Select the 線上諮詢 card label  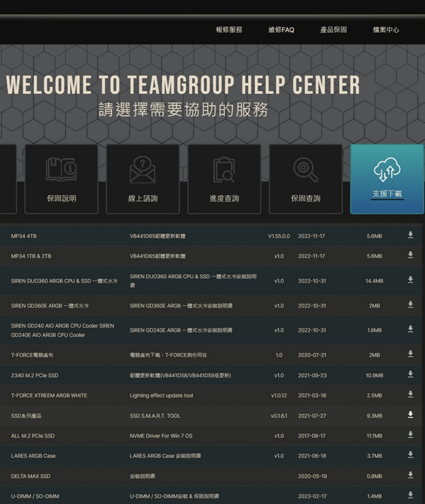coord(143,198)
